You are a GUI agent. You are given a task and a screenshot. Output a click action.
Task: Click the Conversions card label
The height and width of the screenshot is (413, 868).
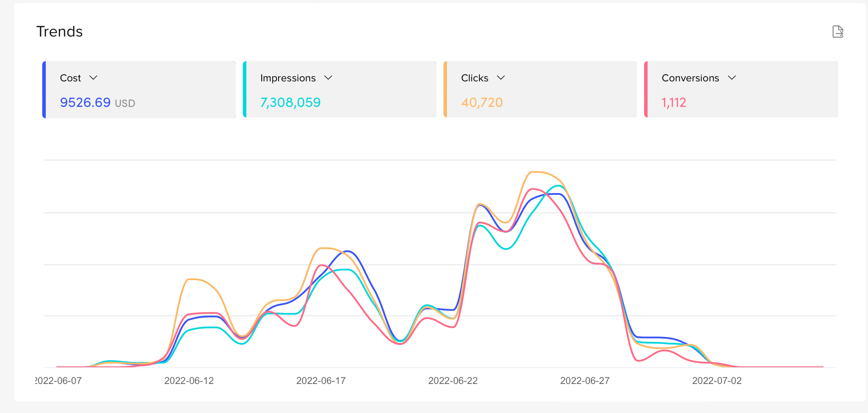690,78
